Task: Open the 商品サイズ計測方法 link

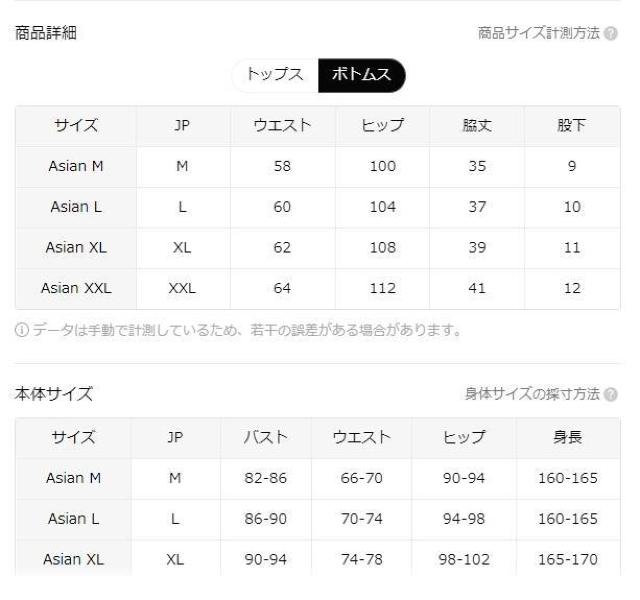Action: pos(539,34)
